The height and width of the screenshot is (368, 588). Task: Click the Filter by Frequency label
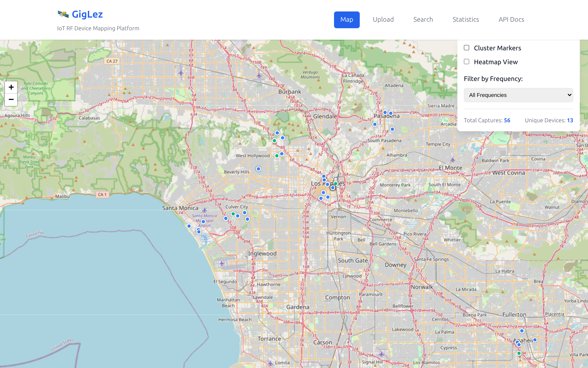(493, 79)
